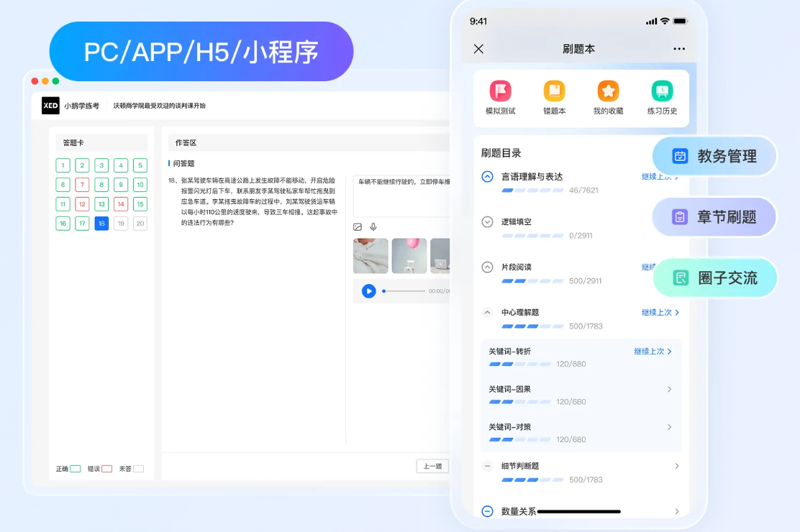Click the microphone voice record icon
Image resolution: width=800 pixels, height=532 pixels.
click(x=373, y=227)
